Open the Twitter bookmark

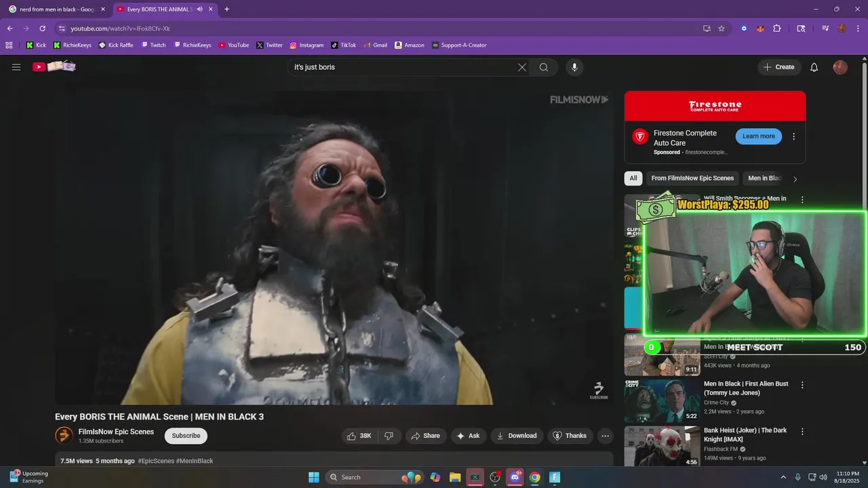click(269, 45)
